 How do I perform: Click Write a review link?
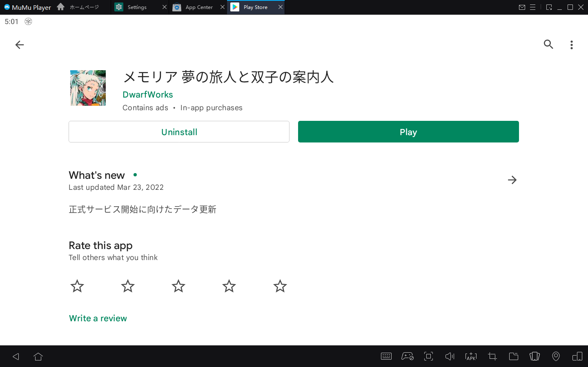pos(98,318)
